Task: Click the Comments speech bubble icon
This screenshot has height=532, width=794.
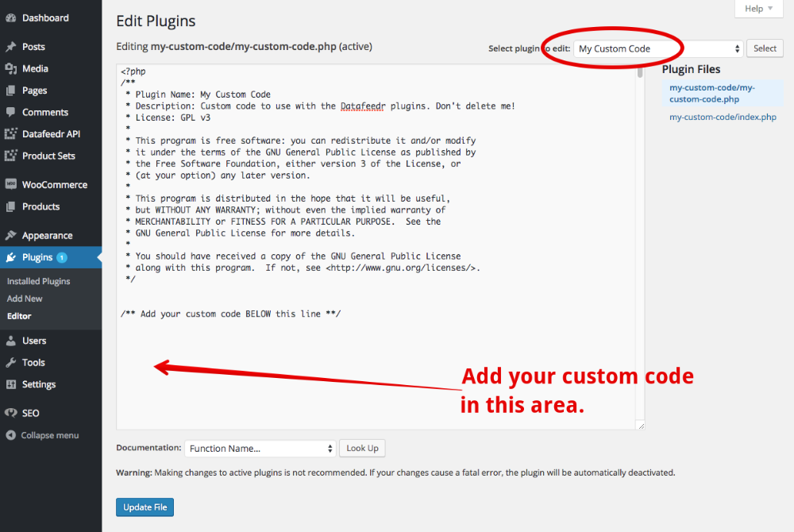Action: coord(10,113)
